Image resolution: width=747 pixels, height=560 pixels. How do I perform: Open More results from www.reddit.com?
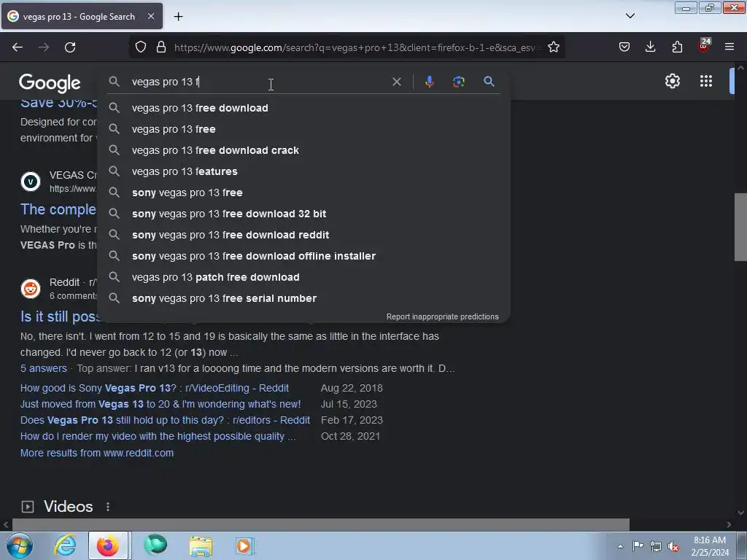pos(97,453)
